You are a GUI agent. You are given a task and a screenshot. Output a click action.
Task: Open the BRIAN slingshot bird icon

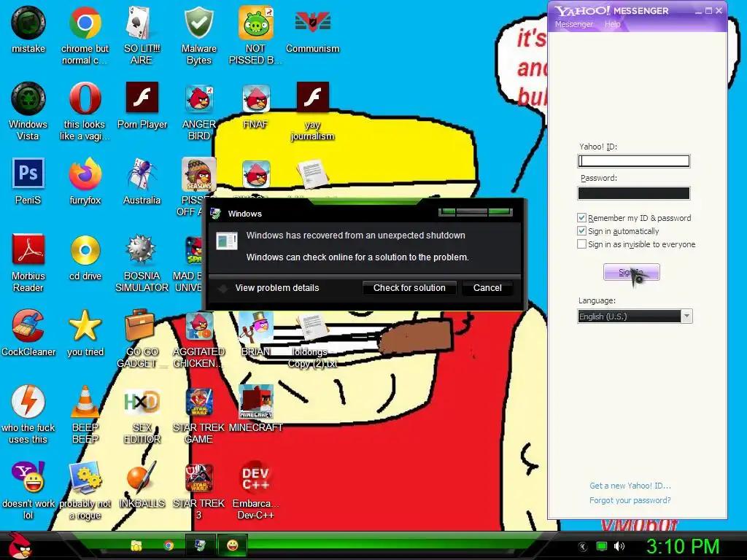point(256,327)
